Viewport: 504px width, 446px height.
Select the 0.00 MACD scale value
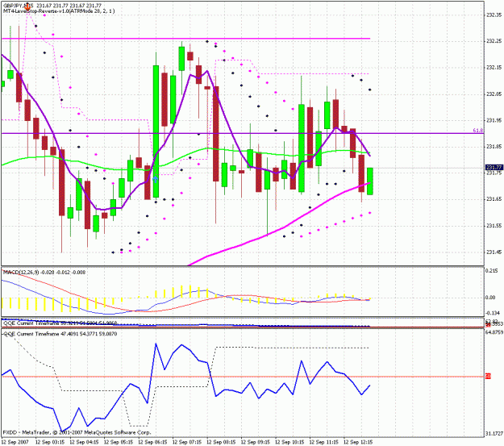(490, 298)
